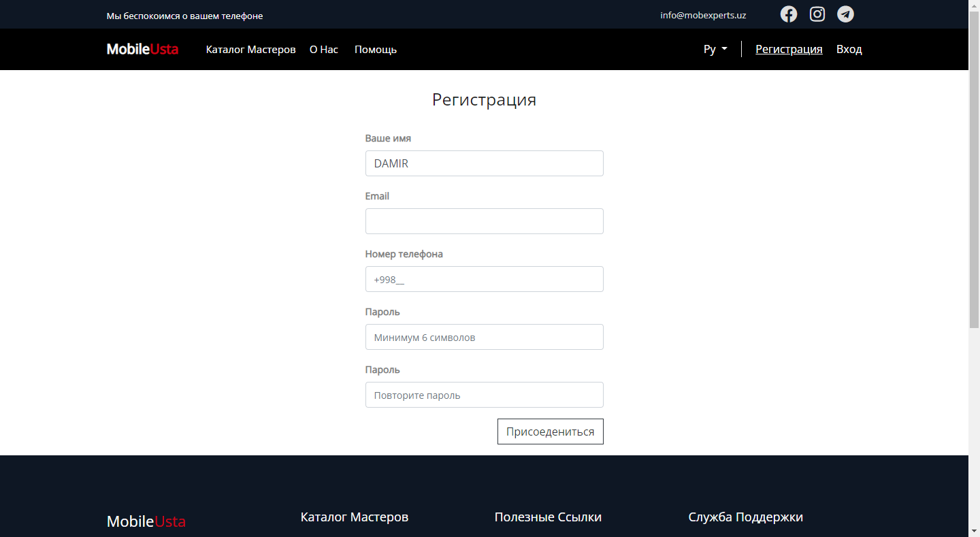Click the info@mobexperts.uz email link
The width and height of the screenshot is (980, 537).
[x=703, y=15]
